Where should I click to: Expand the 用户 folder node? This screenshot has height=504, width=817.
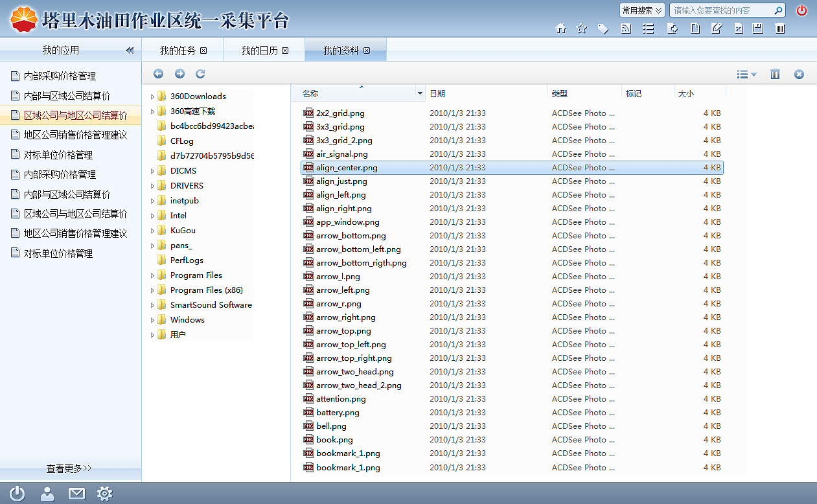152,335
